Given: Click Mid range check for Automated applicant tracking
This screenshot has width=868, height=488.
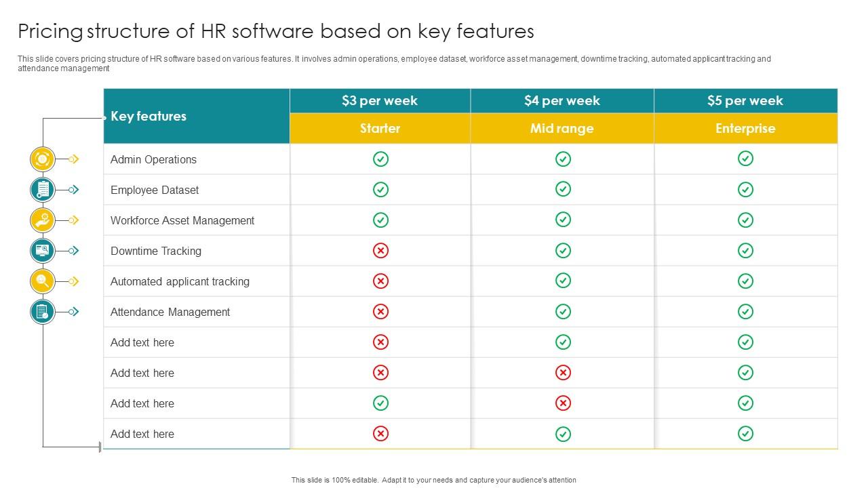Looking at the screenshot, I should click(563, 281).
